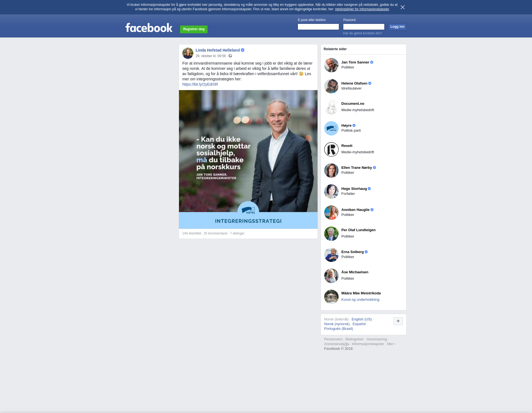Switch language to English (US)
Screen dimensions: 532x413
362,319
